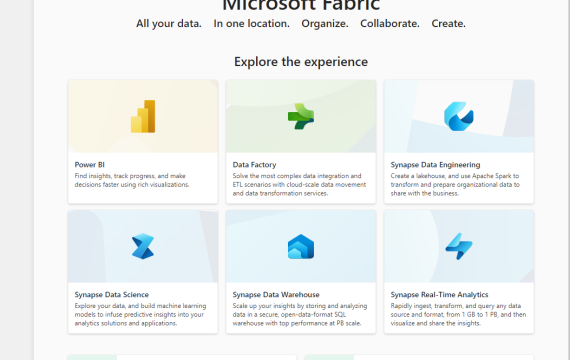
Task: Click the description about 1 GB to 1 PB data
Action: pos(458,315)
